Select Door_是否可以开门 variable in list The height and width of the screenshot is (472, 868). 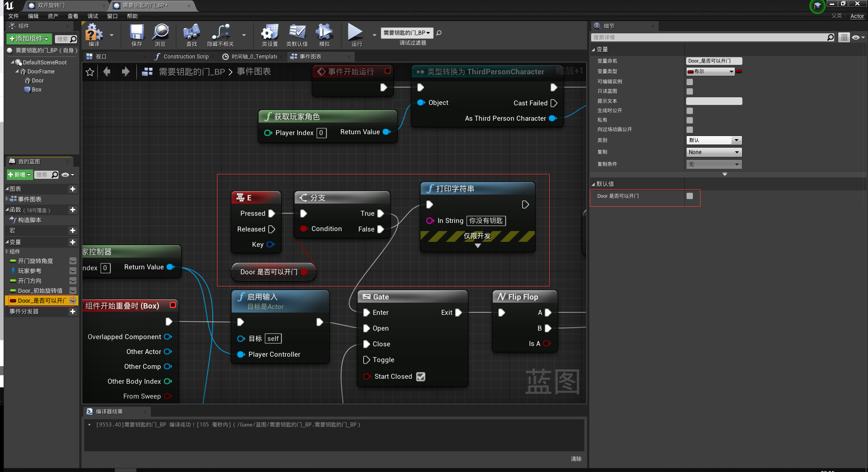click(x=41, y=301)
